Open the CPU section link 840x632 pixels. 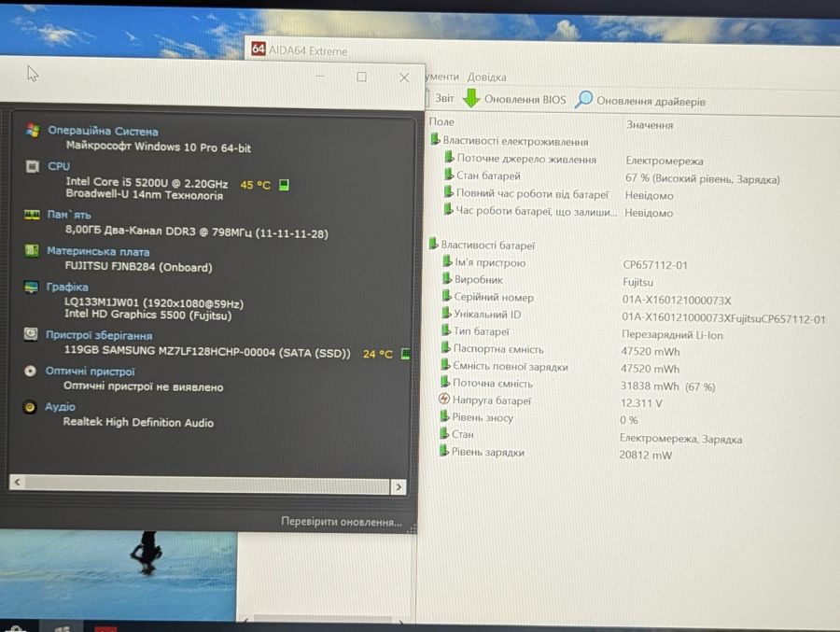point(59,166)
